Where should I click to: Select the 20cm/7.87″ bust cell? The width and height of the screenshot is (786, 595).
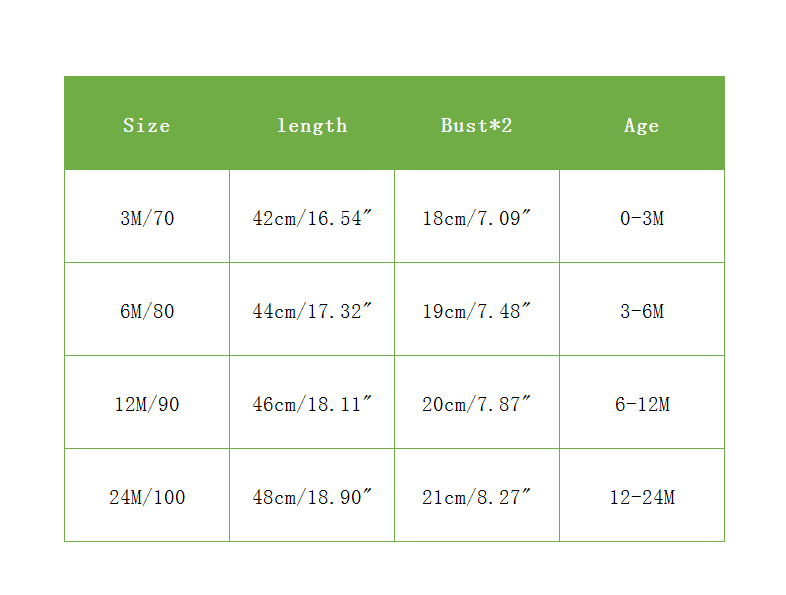tap(477, 404)
